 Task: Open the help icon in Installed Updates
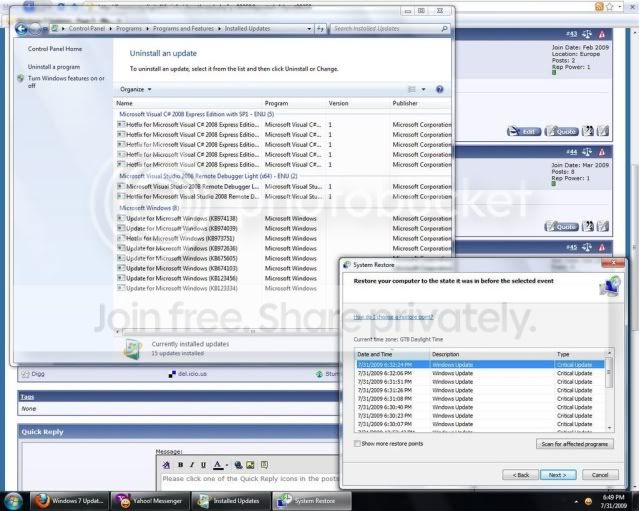pyautogui.click(x=439, y=89)
